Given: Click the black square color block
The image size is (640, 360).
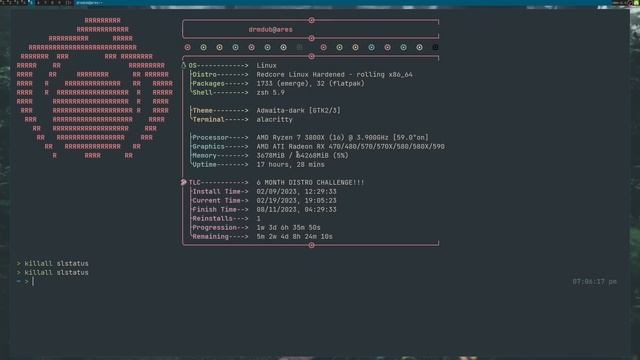Looking at the screenshot, I should pyautogui.click(x=435, y=47).
